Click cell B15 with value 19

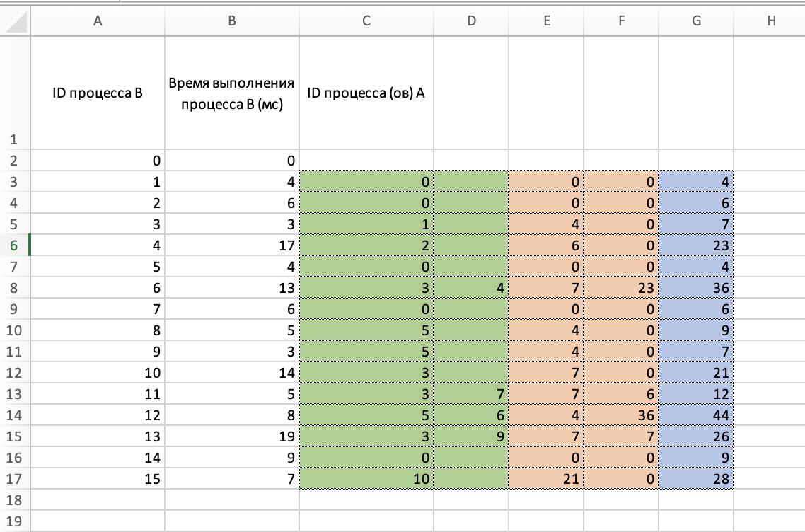coord(232,436)
